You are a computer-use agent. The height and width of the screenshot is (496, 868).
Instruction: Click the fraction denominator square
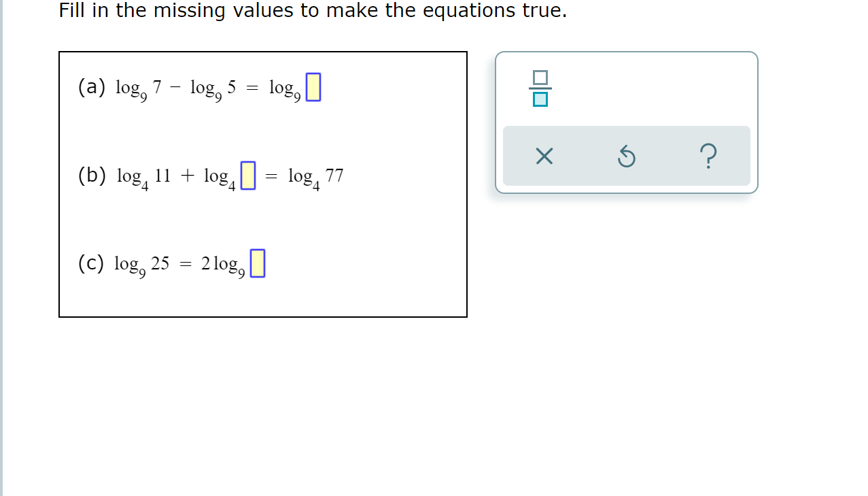coord(540,99)
